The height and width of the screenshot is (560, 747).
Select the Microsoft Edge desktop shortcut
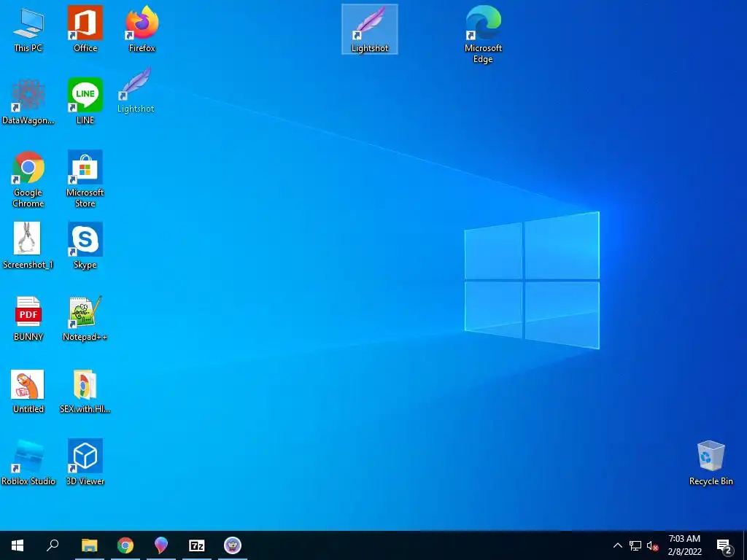483,35
